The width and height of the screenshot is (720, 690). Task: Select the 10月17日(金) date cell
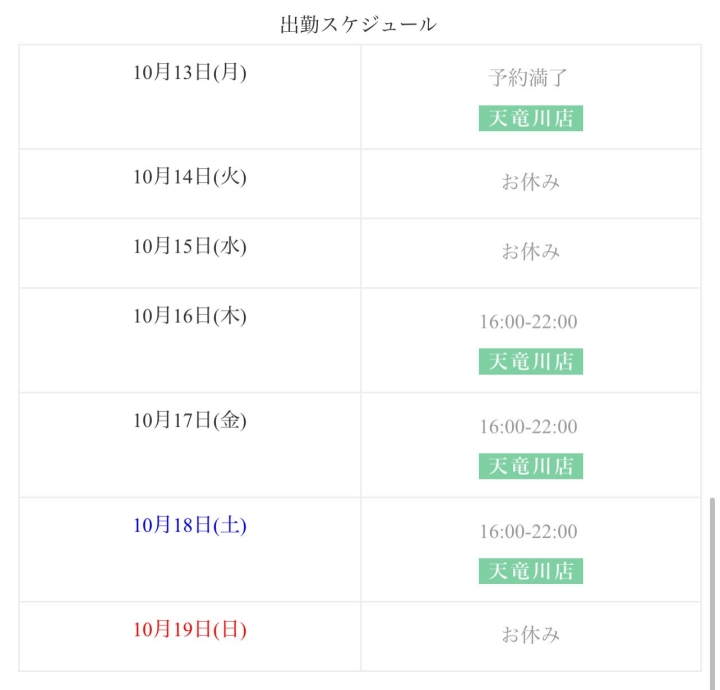tap(190, 421)
